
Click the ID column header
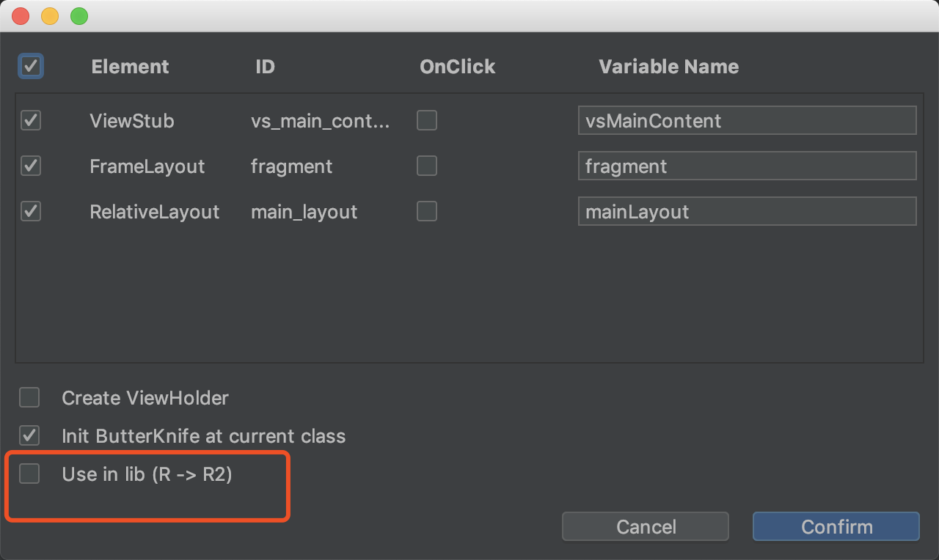265,66
